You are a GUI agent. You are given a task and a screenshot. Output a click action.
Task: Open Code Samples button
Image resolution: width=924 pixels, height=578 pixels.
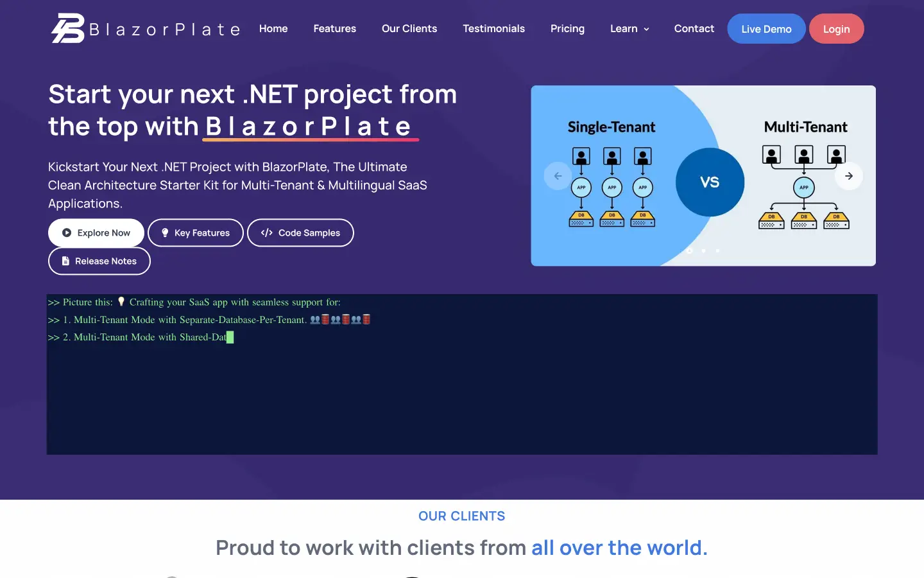tap(300, 232)
